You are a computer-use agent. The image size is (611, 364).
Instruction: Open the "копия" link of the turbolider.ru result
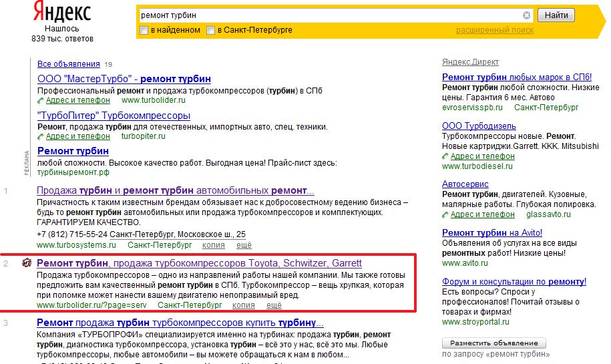tap(244, 305)
